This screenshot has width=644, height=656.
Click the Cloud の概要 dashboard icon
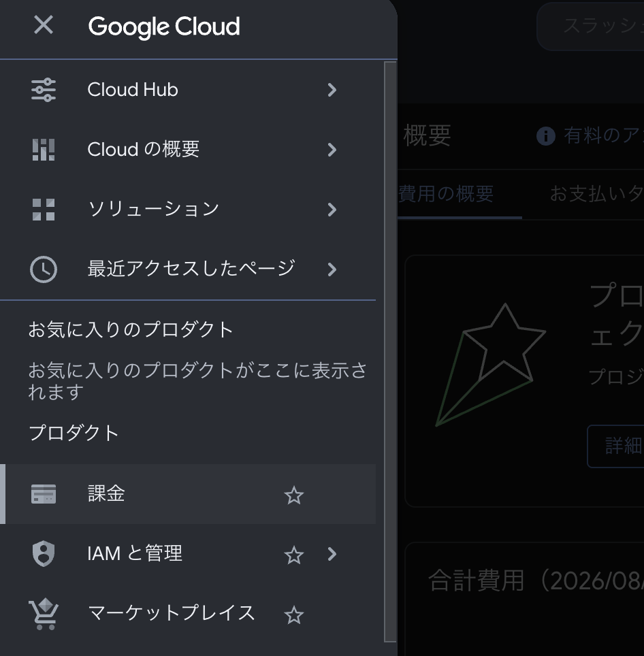point(44,150)
